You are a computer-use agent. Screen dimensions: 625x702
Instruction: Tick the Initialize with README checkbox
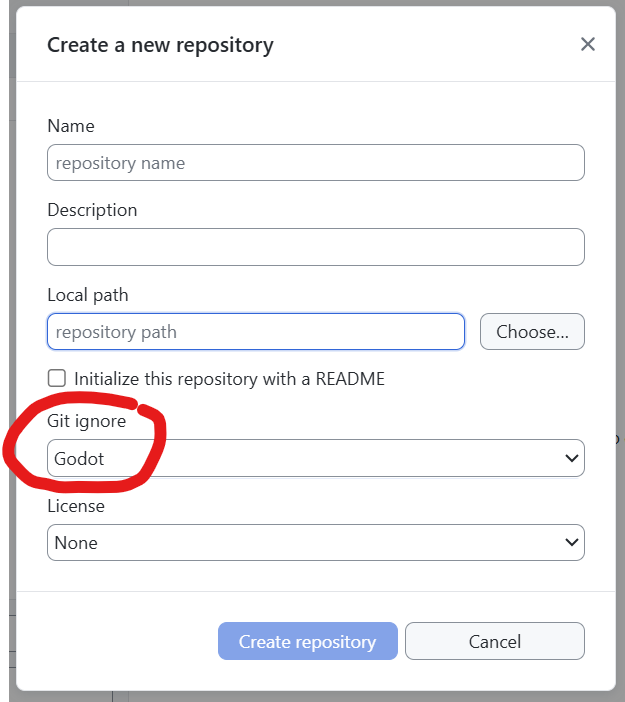(x=57, y=379)
